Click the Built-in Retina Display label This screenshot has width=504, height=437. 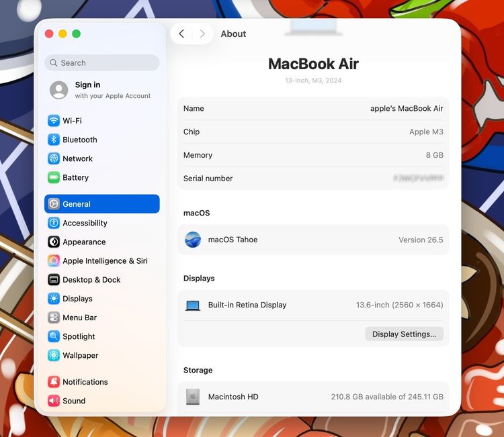point(247,305)
